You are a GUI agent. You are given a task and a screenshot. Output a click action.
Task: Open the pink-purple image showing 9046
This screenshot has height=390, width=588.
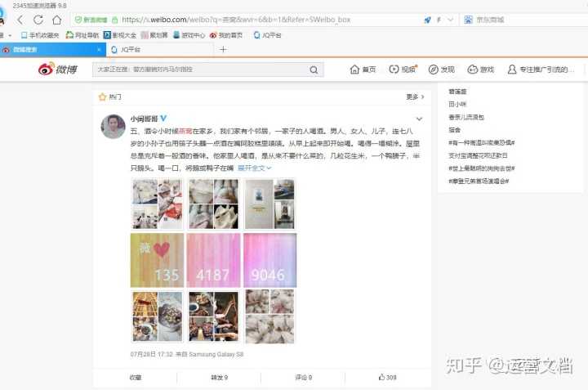(269, 260)
